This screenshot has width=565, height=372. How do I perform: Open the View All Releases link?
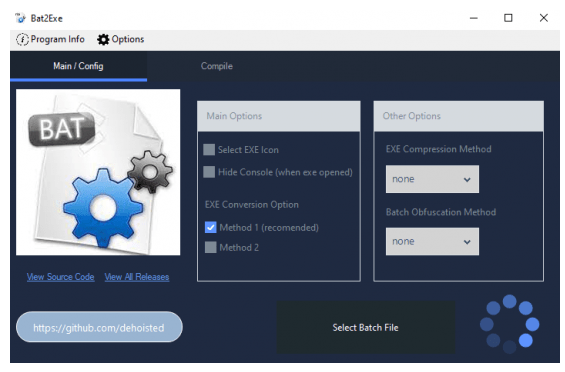137,277
